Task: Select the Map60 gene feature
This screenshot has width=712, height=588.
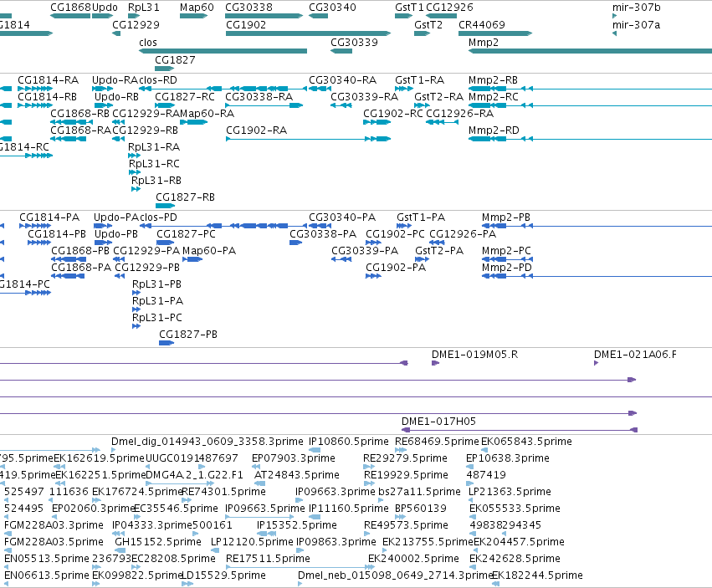Action: [193, 16]
